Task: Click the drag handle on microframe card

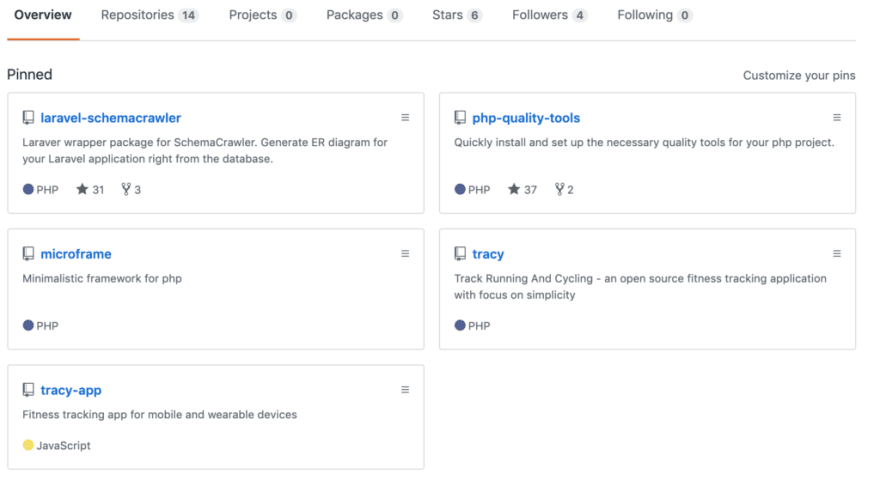Action: point(405,254)
